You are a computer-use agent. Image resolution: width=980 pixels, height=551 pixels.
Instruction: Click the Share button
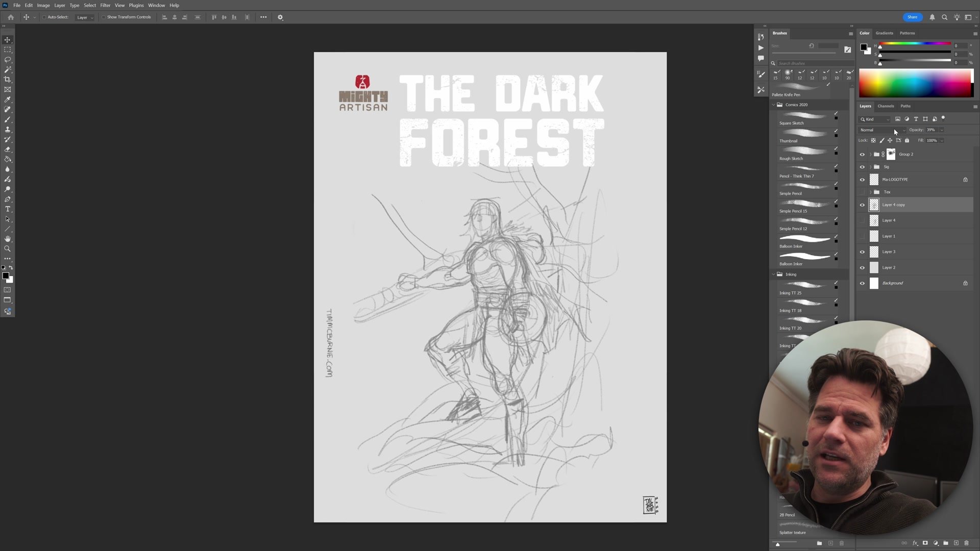pos(912,17)
